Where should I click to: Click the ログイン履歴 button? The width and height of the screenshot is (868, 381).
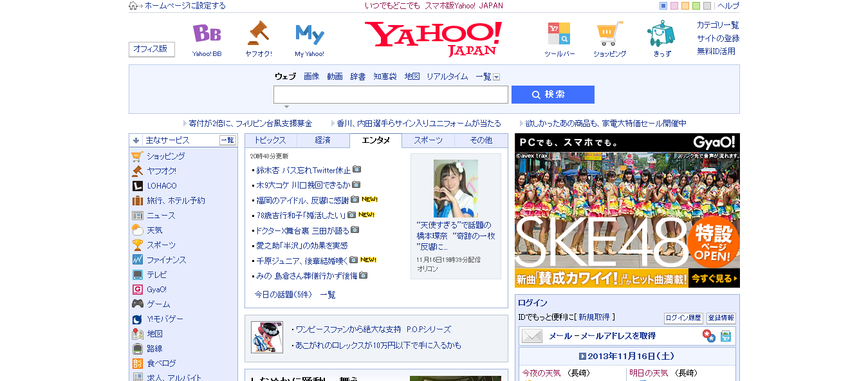click(683, 318)
